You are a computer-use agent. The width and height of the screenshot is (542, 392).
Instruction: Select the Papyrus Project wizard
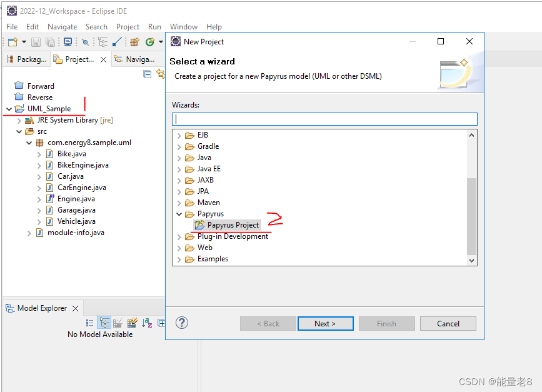(x=227, y=225)
